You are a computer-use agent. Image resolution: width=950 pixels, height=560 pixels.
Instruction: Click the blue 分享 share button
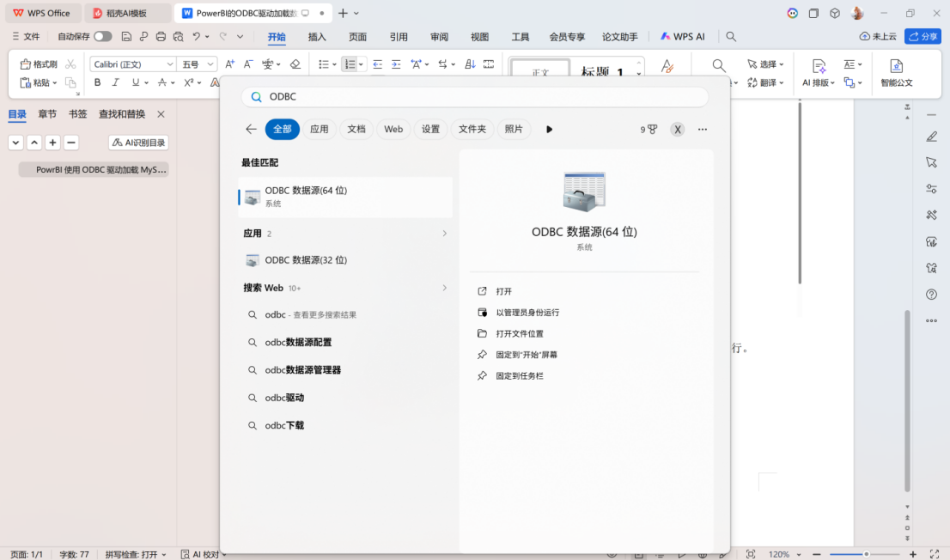click(x=923, y=36)
